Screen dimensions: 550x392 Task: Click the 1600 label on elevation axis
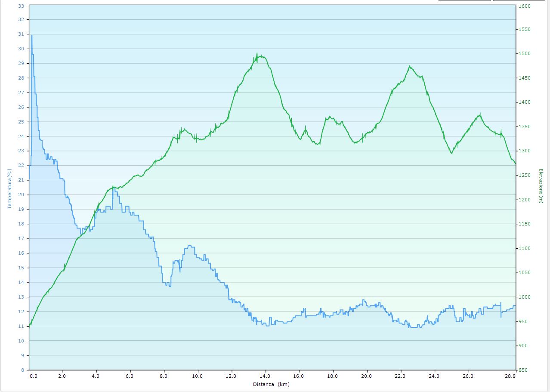coord(524,6)
